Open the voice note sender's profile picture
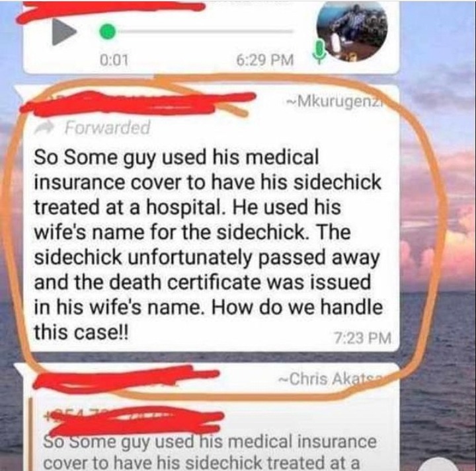 352,32
